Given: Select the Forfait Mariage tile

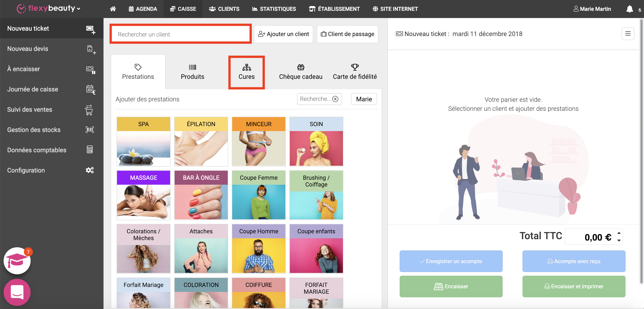Looking at the screenshot, I should (143, 293).
